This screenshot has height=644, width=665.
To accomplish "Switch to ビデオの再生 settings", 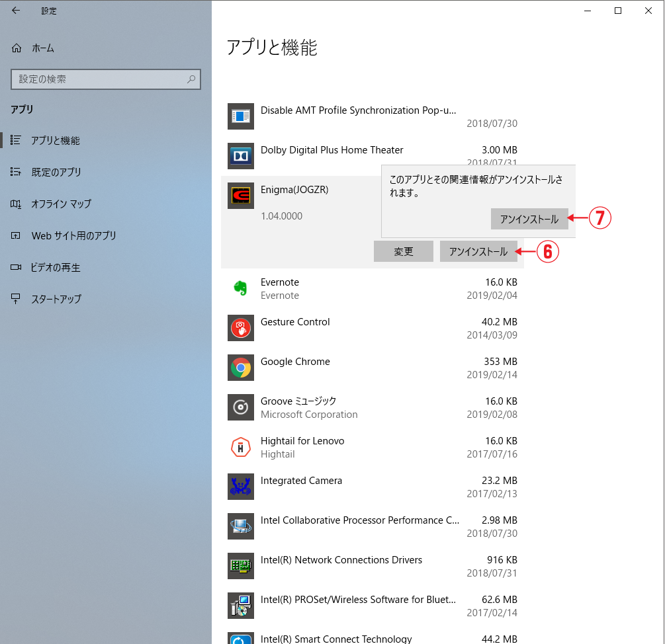I will [x=55, y=267].
